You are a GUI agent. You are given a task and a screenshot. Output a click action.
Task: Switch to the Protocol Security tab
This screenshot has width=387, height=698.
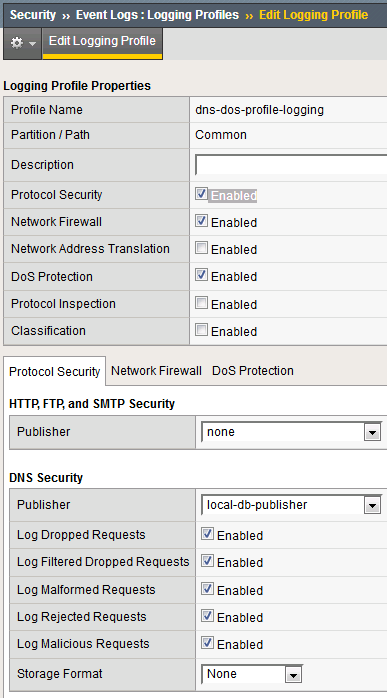tap(54, 372)
